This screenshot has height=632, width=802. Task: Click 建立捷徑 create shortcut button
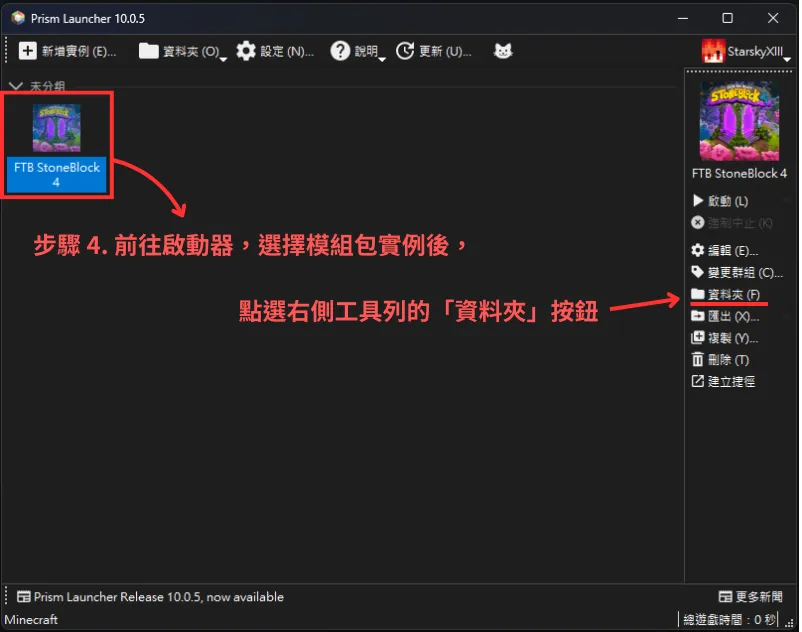pyautogui.click(x=723, y=382)
